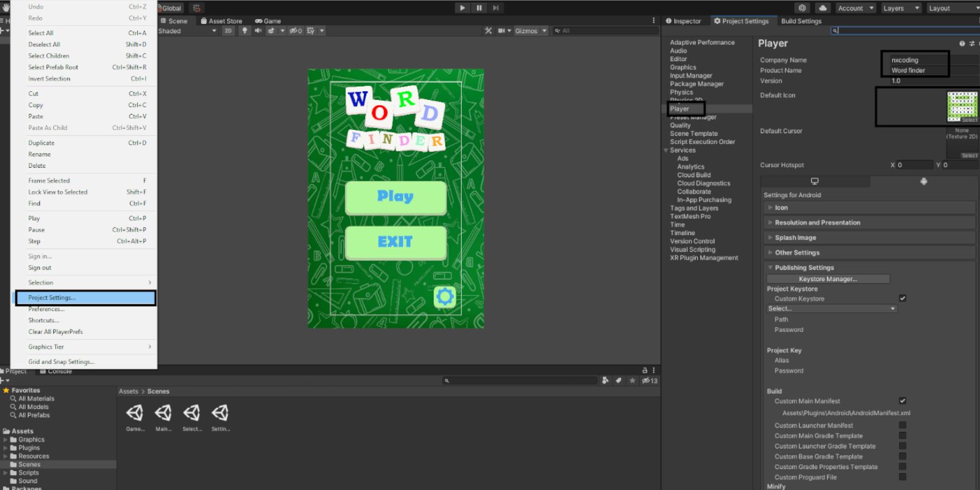Open the Gizmos dropdown in the scene view
980x490 pixels.
pos(530,31)
